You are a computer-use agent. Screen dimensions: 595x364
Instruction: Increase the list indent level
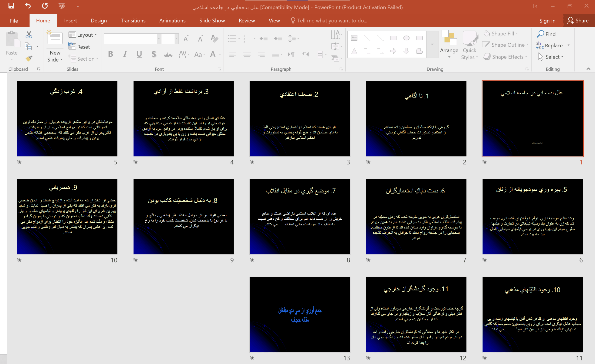click(x=278, y=38)
